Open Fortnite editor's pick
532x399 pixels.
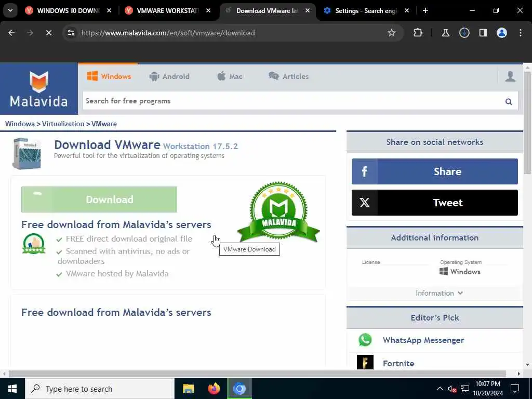[x=398, y=363]
